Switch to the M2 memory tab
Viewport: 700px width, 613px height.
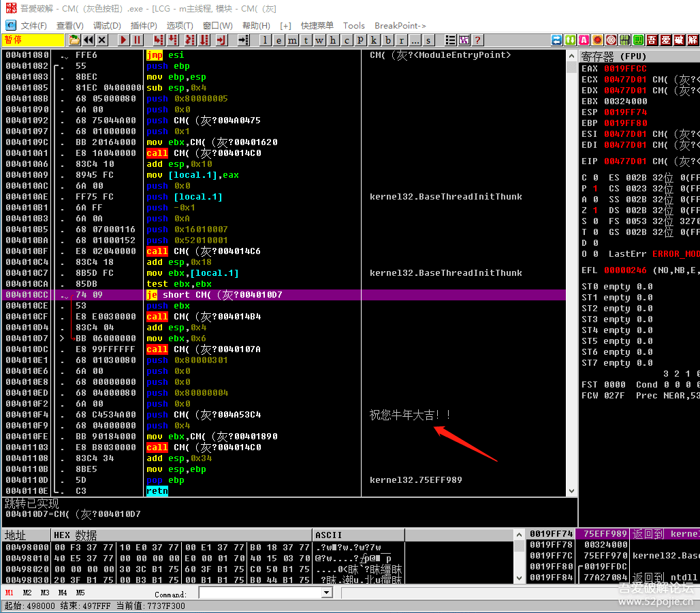[27, 593]
